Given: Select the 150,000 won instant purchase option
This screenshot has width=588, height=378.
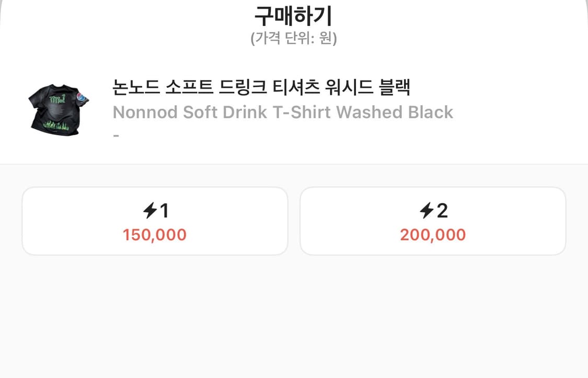Looking at the screenshot, I should click(x=155, y=221).
